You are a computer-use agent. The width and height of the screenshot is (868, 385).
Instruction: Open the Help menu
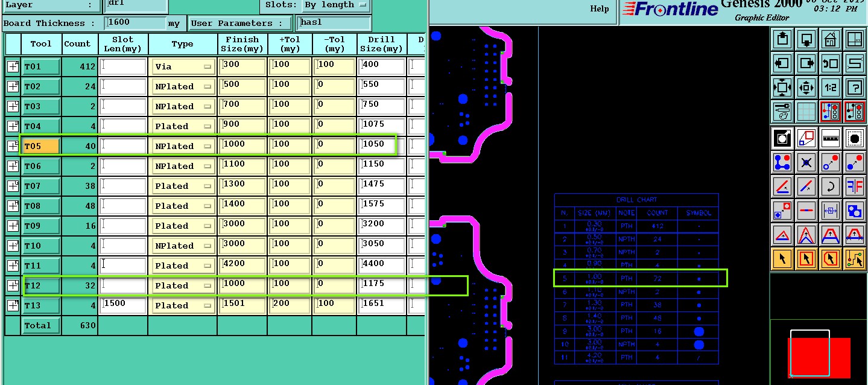point(599,8)
